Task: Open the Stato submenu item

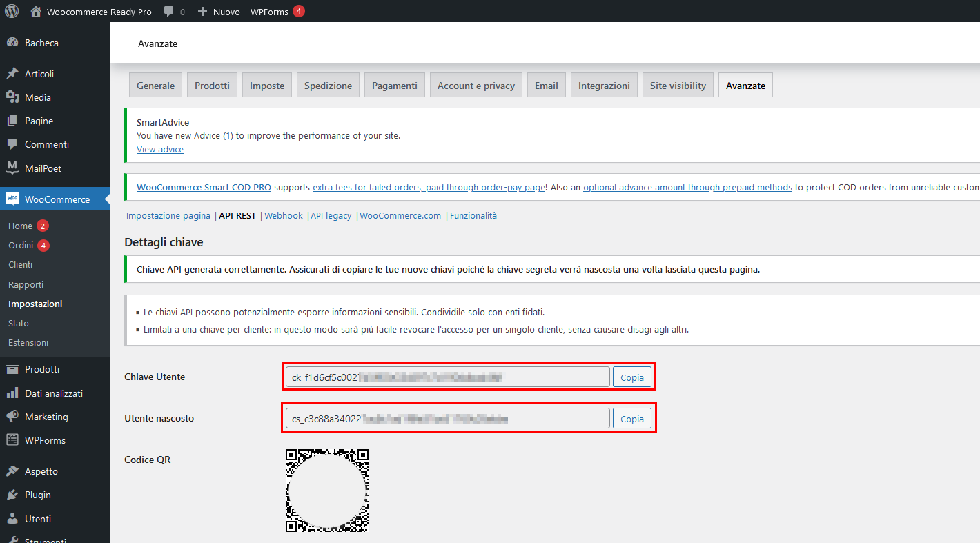Action: coord(19,323)
